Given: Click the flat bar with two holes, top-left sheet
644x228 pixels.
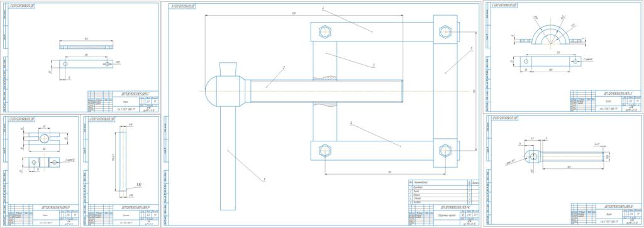Looking at the screenshot, I should point(86,64).
